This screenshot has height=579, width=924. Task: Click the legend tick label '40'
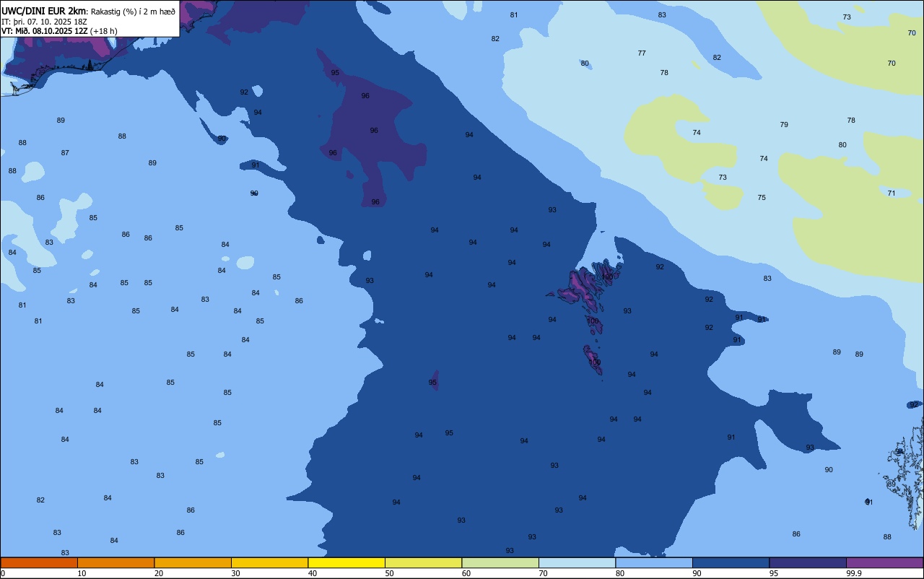pyautogui.click(x=313, y=573)
